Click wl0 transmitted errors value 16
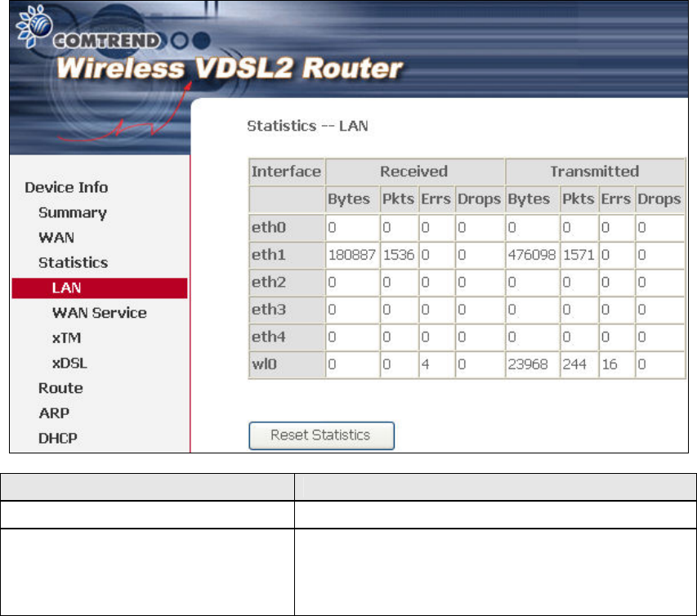The image size is (697, 616). tap(610, 364)
